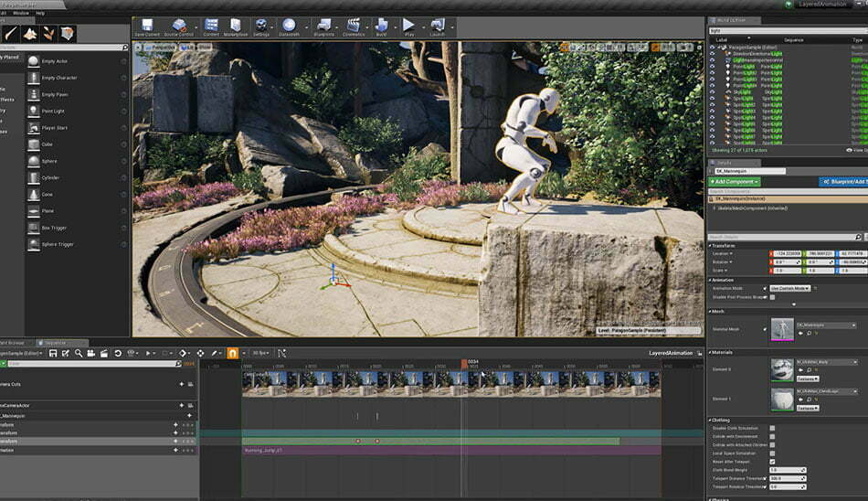Collapse the Materials section in Details

click(710, 352)
